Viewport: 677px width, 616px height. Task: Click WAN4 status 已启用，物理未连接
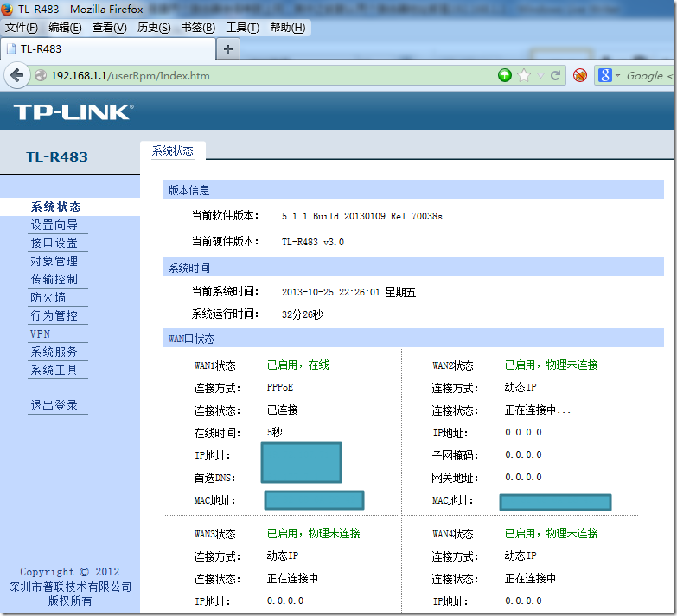pos(552,533)
